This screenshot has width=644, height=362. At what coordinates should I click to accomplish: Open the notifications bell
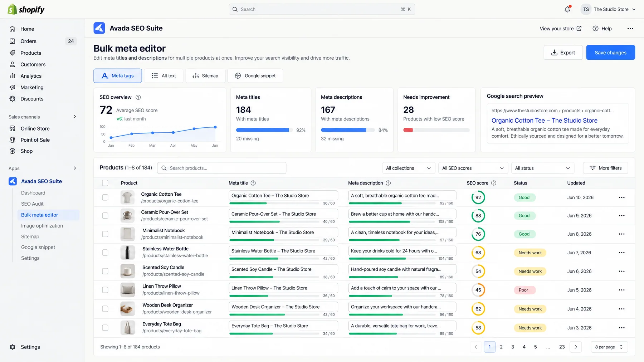567,9
